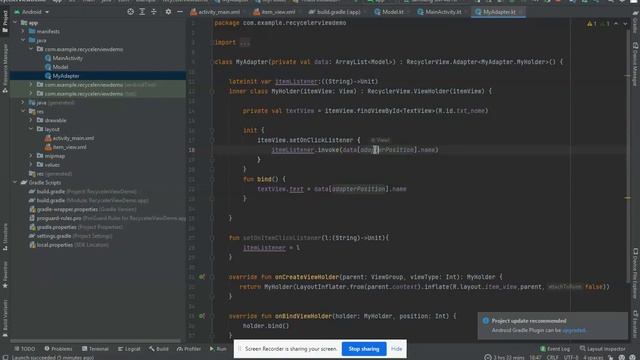Click the UTF-8 encoding in status bar

pyautogui.click(x=571, y=357)
